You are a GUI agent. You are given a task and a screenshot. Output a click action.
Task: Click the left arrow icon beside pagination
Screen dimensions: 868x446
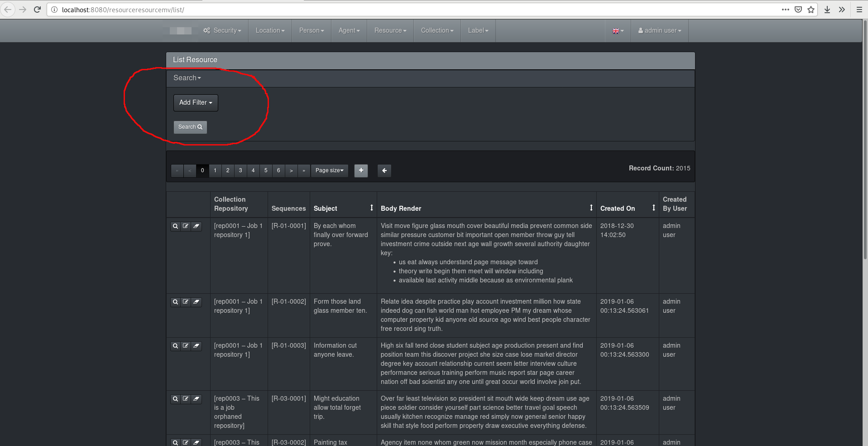(x=384, y=171)
